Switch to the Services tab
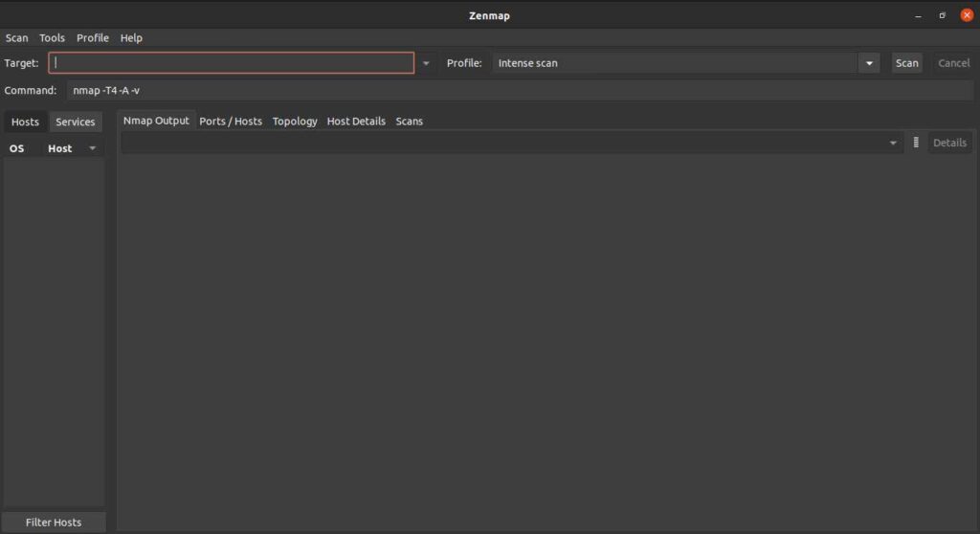The image size is (980, 534). pos(76,122)
